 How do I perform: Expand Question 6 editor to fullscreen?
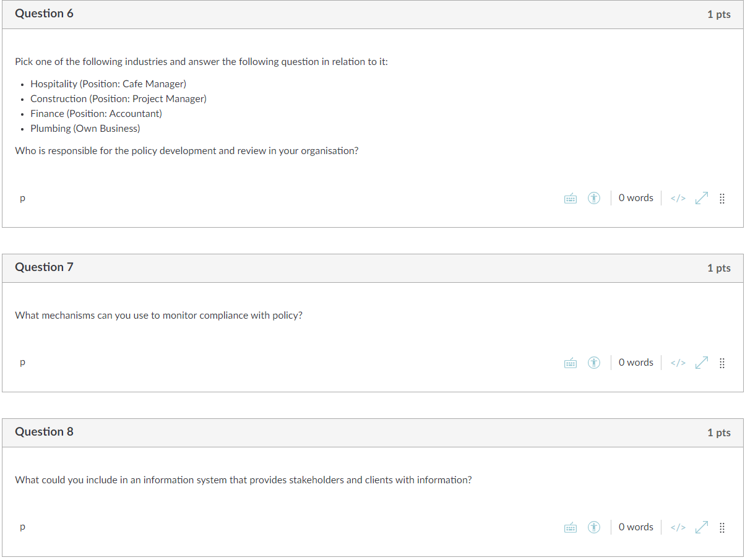[x=701, y=199]
